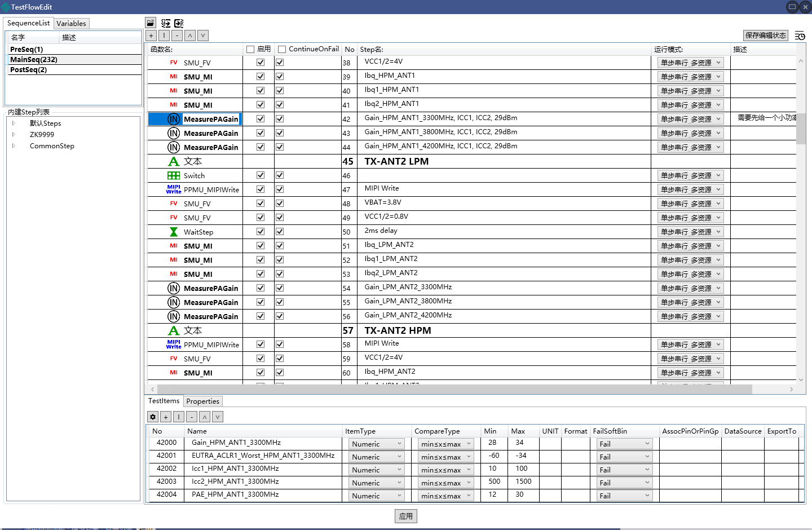Open the 运行模式 dropdown for step 44

(x=691, y=147)
